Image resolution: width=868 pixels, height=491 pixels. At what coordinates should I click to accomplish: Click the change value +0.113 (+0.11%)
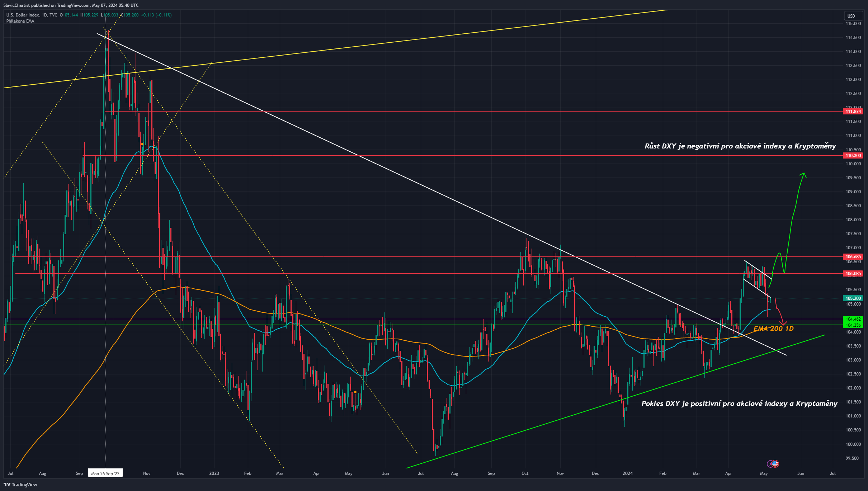pyautogui.click(x=156, y=15)
